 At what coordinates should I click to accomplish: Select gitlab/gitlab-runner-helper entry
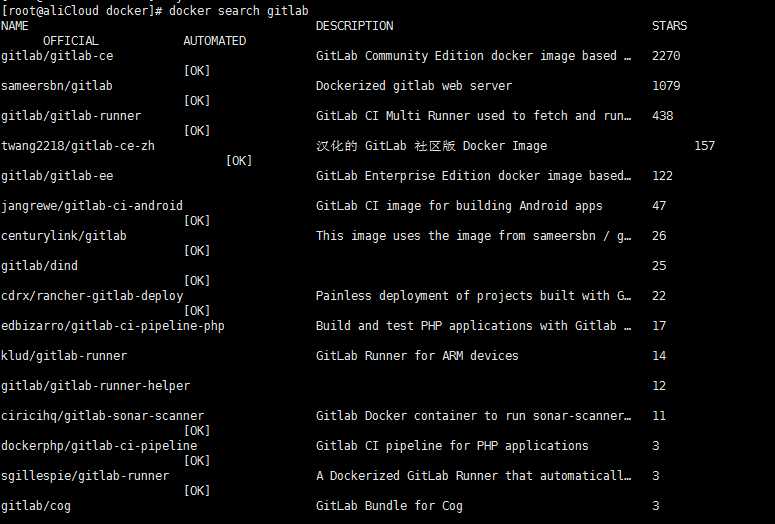coord(95,386)
